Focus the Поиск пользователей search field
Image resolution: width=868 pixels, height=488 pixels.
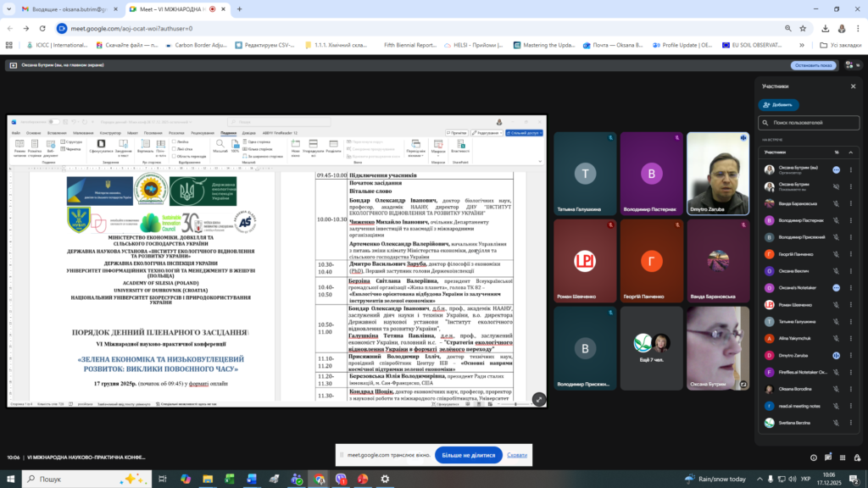click(x=810, y=123)
